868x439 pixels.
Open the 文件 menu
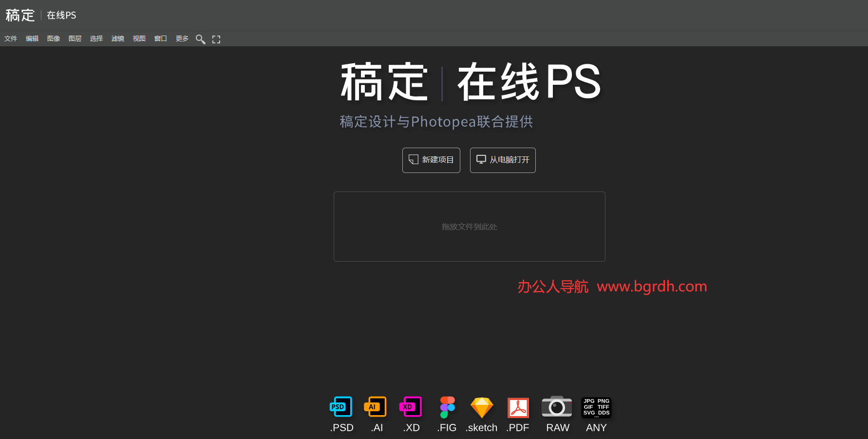click(11, 38)
